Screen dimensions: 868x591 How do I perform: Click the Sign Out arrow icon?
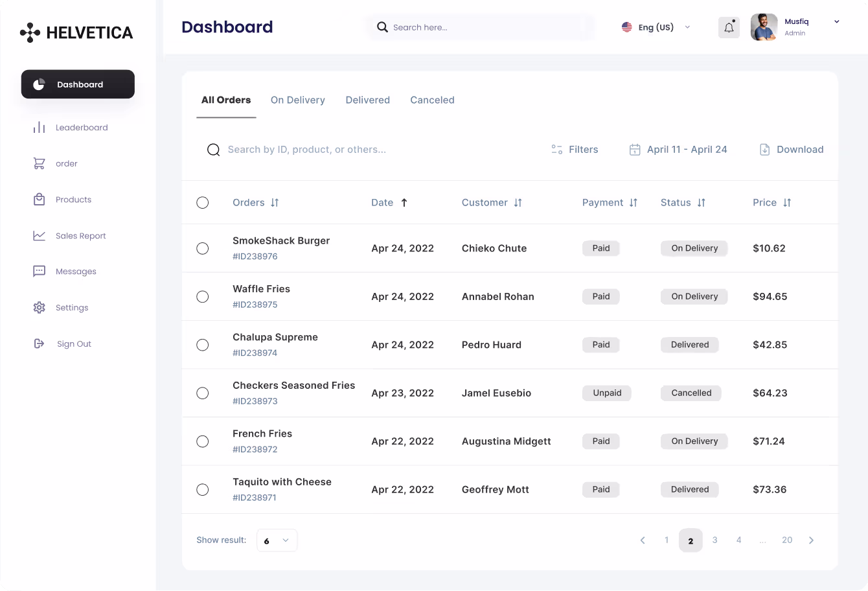(x=39, y=343)
